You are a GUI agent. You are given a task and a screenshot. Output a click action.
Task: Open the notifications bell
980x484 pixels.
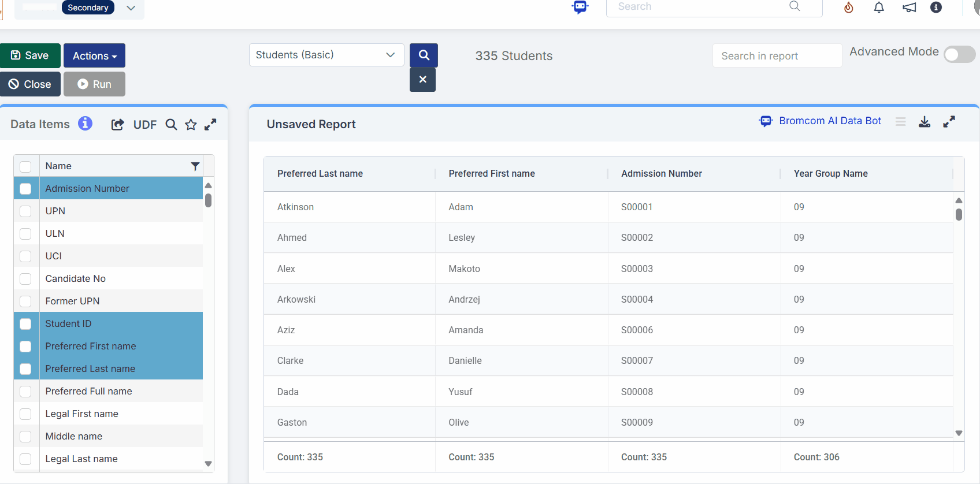pos(878,8)
